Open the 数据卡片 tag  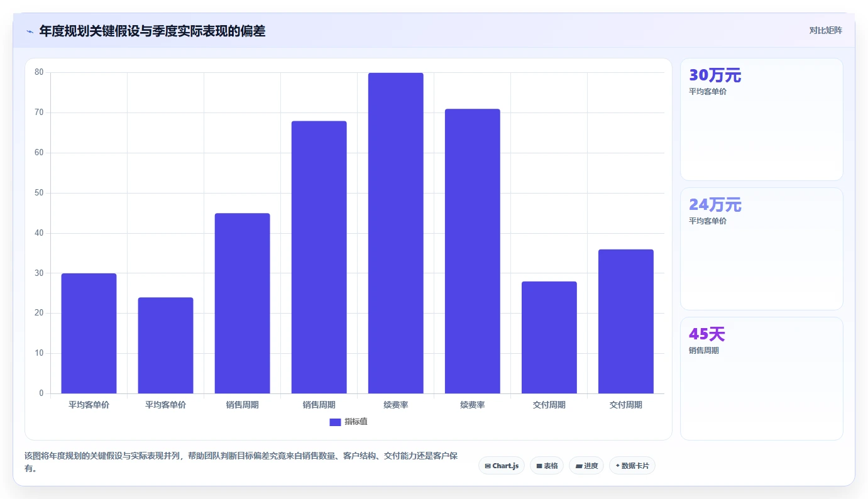(632, 466)
